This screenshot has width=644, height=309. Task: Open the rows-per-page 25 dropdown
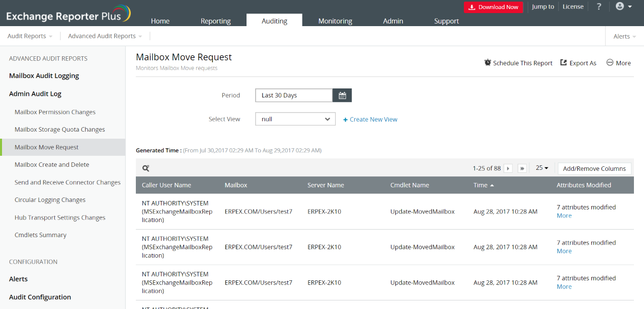pyautogui.click(x=542, y=168)
